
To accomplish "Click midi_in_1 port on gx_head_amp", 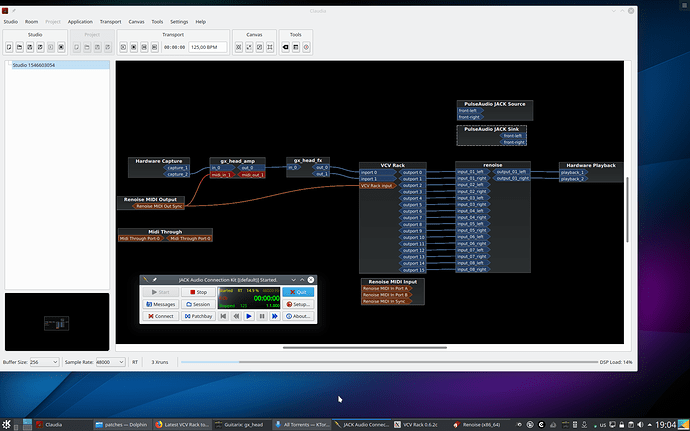I will coord(222,175).
